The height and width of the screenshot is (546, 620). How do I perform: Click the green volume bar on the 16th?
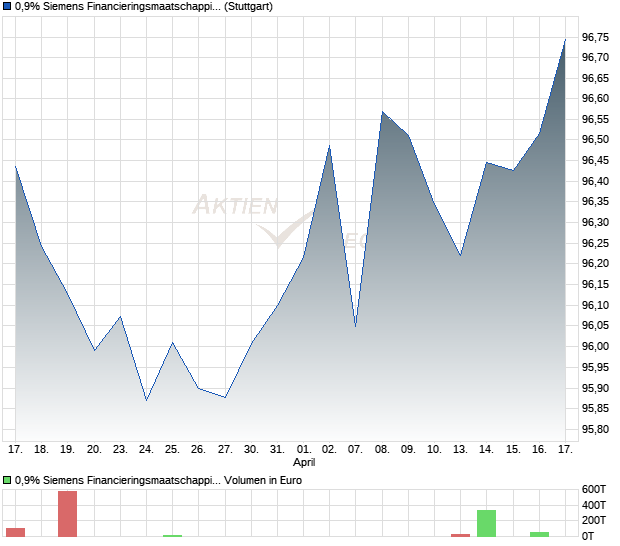click(x=539, y=535)
